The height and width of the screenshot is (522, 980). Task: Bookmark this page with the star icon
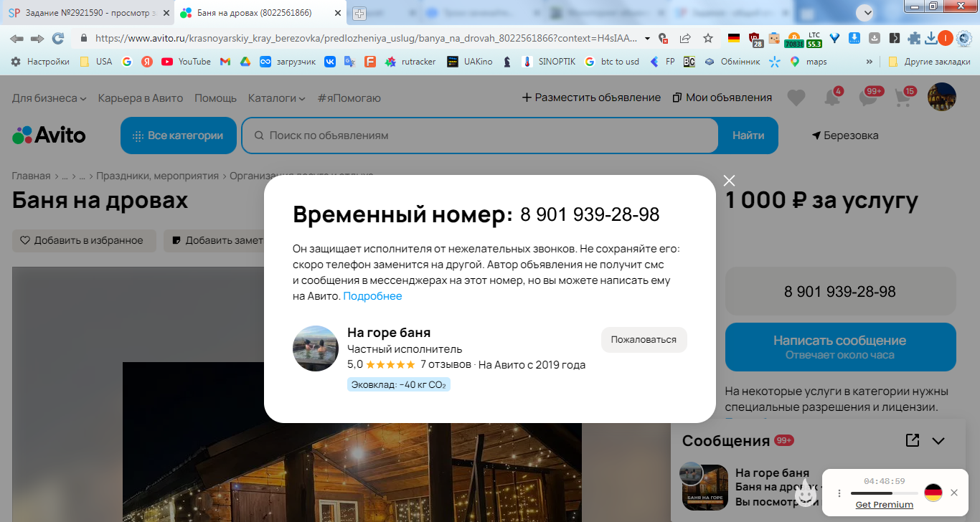tap(708, 38)
